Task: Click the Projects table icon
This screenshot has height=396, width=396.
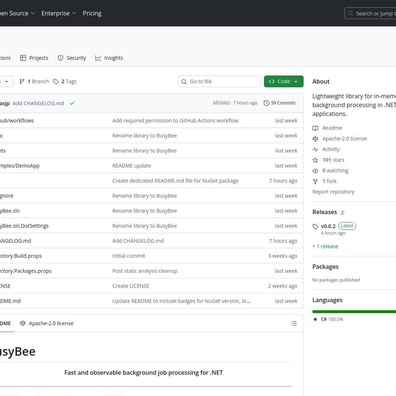Action: click(23, 58)
